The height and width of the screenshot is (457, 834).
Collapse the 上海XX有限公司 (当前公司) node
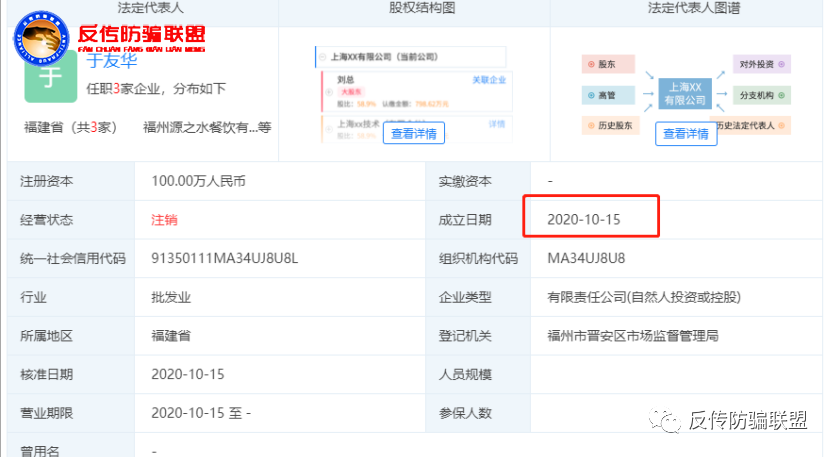[x=322, y=57]
